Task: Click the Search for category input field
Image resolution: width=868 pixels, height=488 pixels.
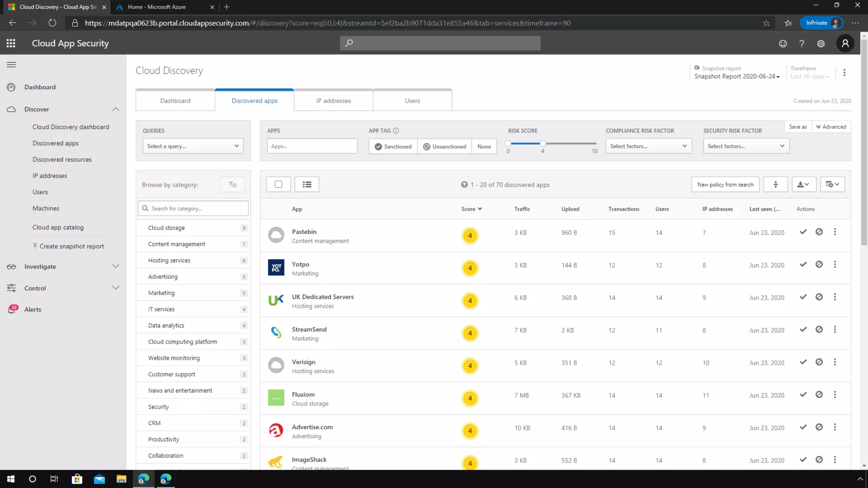Action: click(x=193, y=208)
